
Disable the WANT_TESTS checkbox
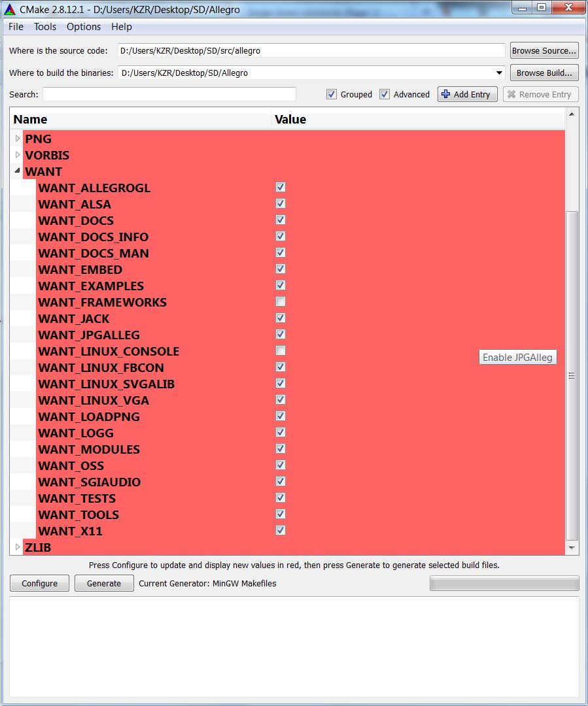tap(280, 498)
